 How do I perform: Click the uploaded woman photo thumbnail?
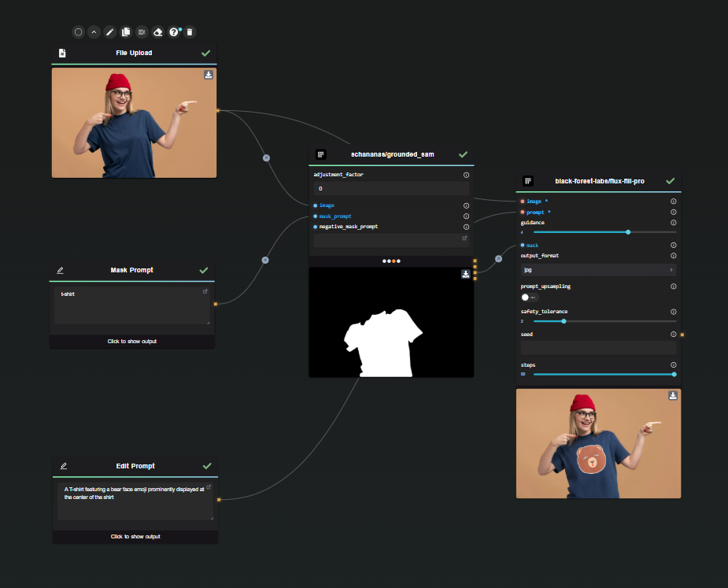[x=134, y=123]
